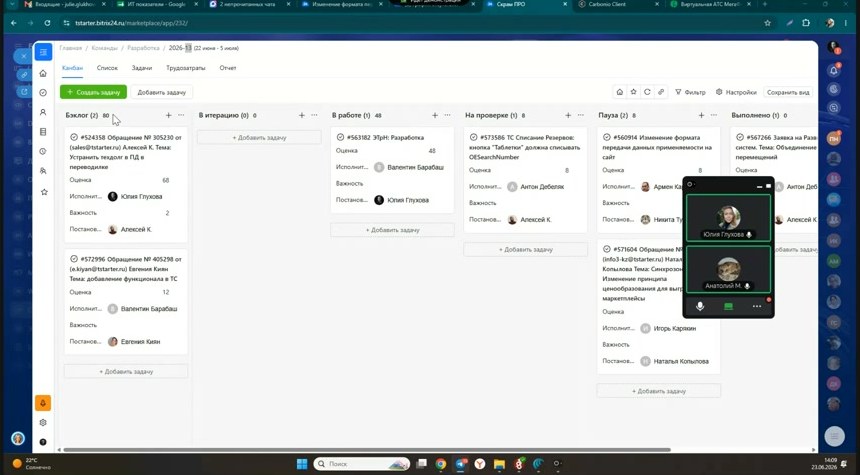Screen dimensions: 860x475
Task: Open the list/table icon in the sidebar
Action: tap(43, 132)
